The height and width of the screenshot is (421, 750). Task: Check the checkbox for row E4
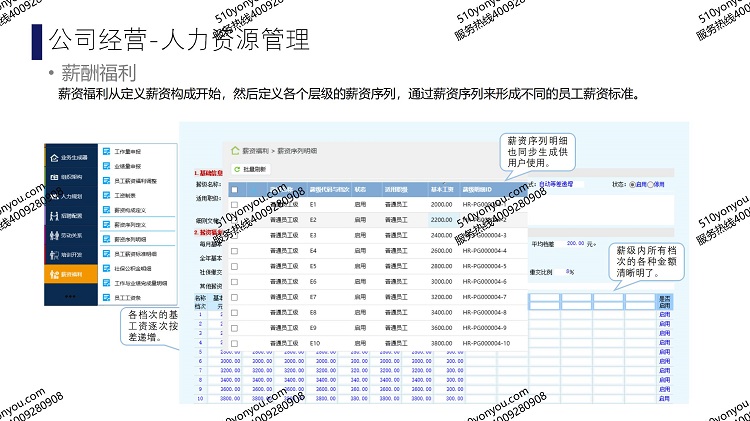(235, 250)
